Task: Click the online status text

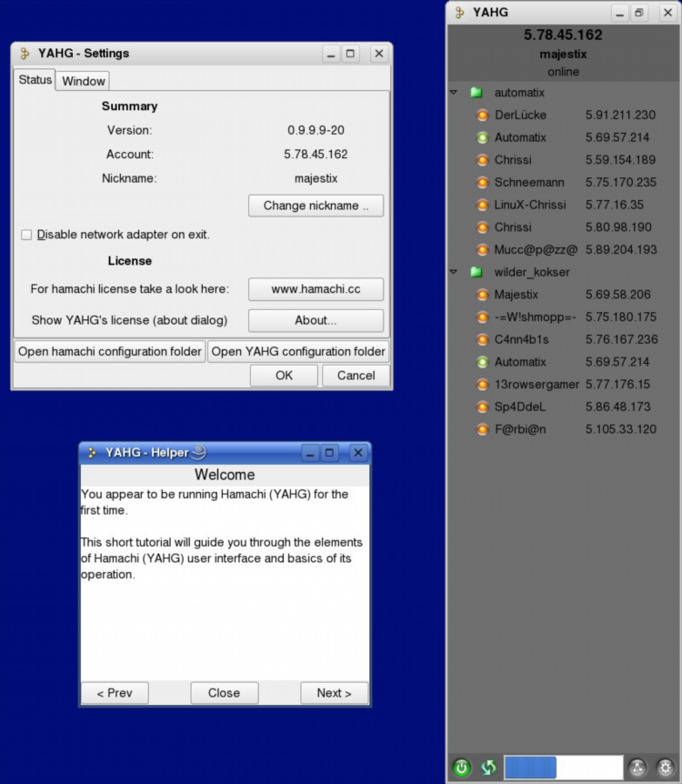Action: [563, 72]
